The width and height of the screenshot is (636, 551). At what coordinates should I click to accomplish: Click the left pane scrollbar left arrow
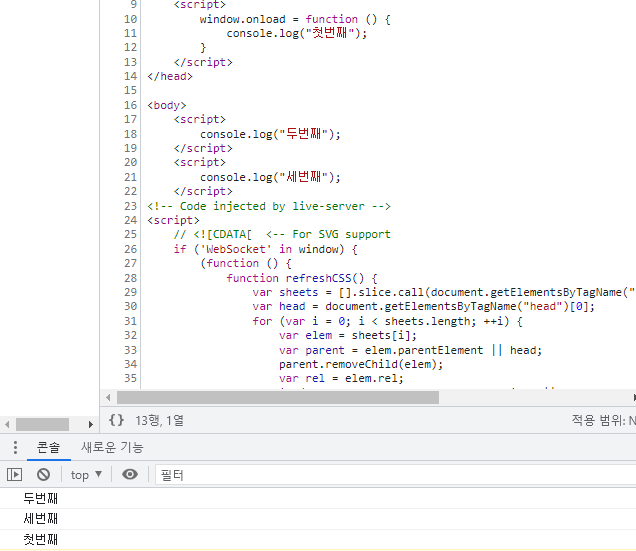point(7,424)
